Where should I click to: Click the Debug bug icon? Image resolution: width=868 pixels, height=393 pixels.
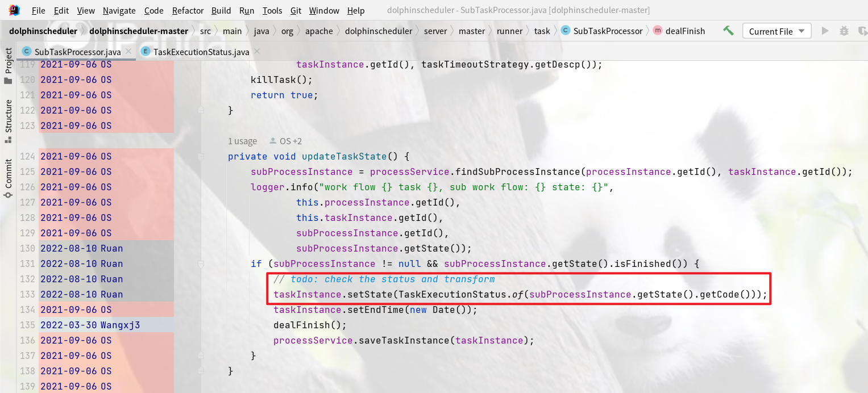[x=844, y=31]
